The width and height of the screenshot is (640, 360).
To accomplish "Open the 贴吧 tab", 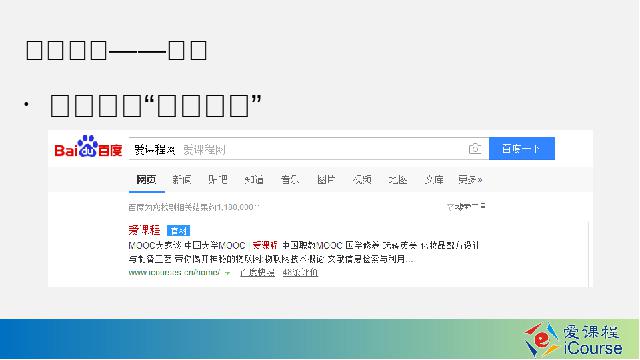I will pos(218,180).
